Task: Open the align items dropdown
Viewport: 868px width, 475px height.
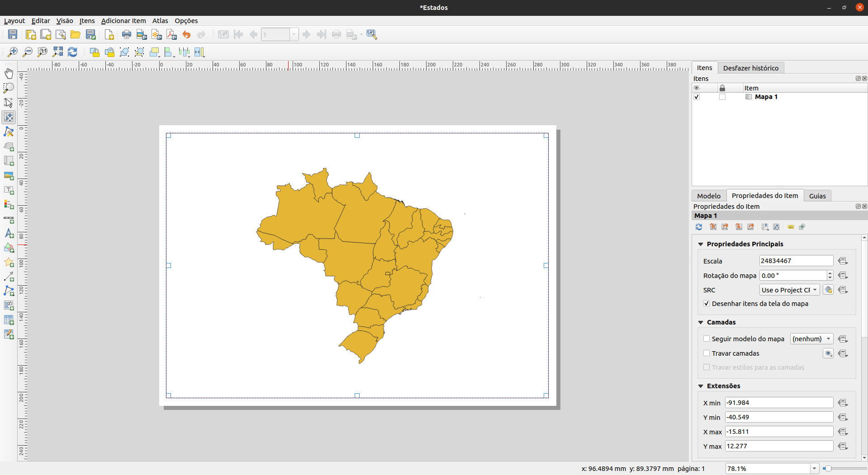Action: 169,52
